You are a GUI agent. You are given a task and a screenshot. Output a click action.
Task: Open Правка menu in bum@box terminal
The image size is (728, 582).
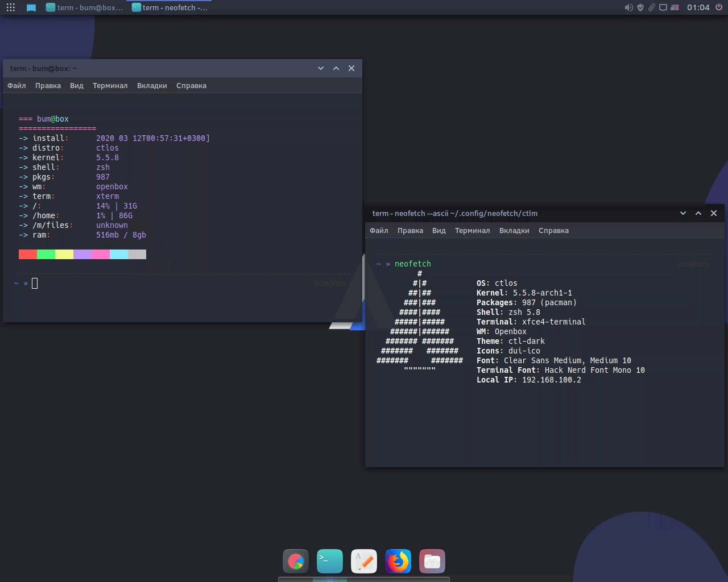[x=48, y=85]
